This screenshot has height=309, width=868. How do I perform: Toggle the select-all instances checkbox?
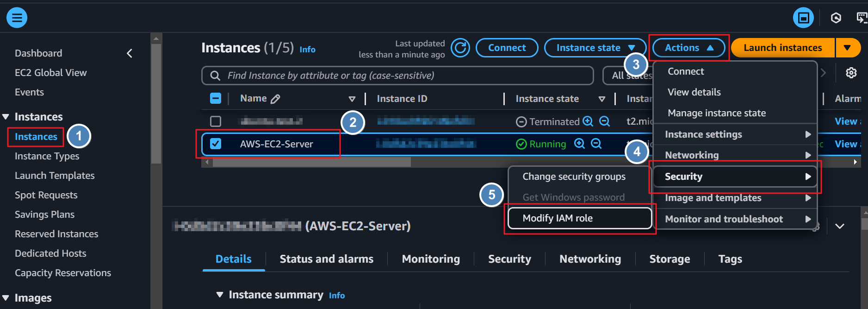point(216,98)
